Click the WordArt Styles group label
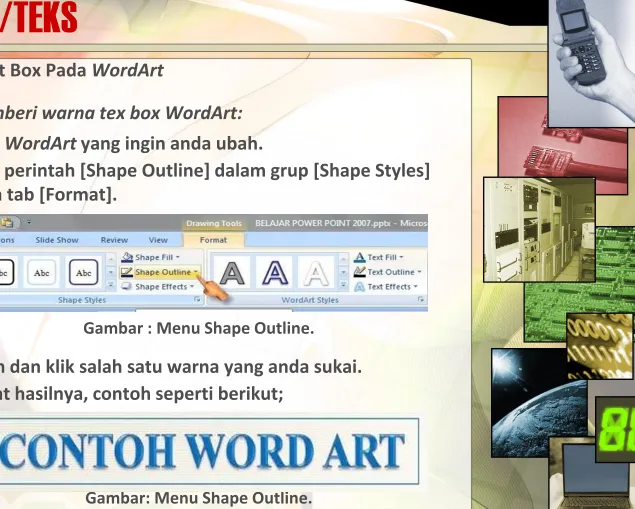The height and width of the screenshot is (509, 635). 310,300
